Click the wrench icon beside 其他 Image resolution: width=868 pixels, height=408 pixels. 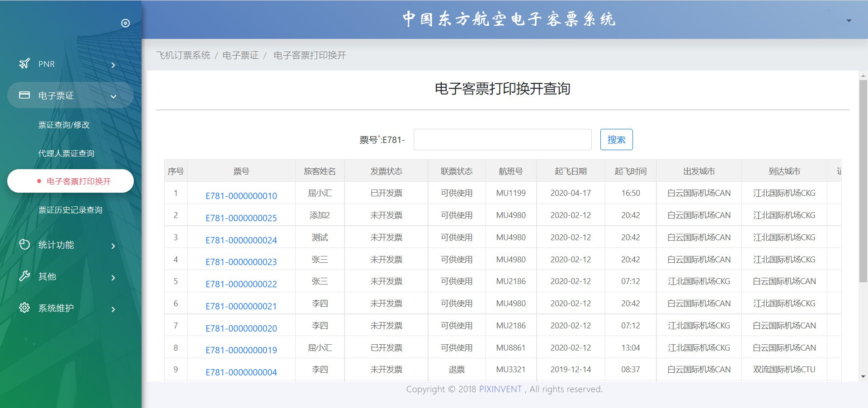click(24, 276)
